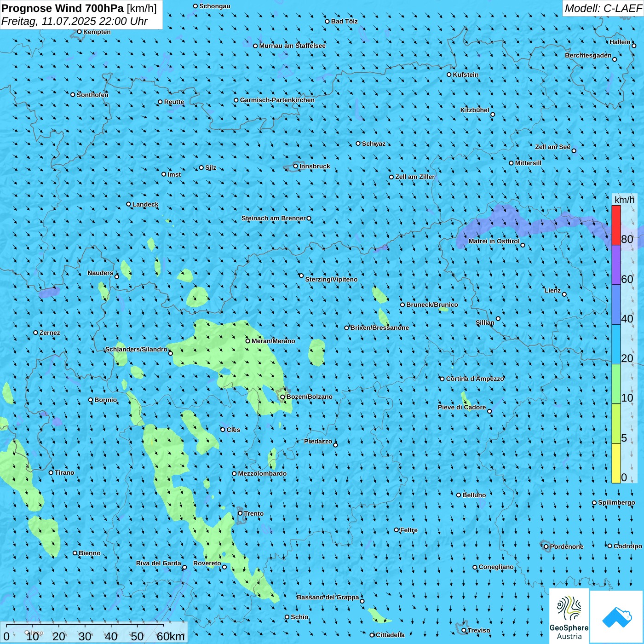Click the Hallein location dot
The width and height of the screenshot is (644, 644).
coord(634,46)
